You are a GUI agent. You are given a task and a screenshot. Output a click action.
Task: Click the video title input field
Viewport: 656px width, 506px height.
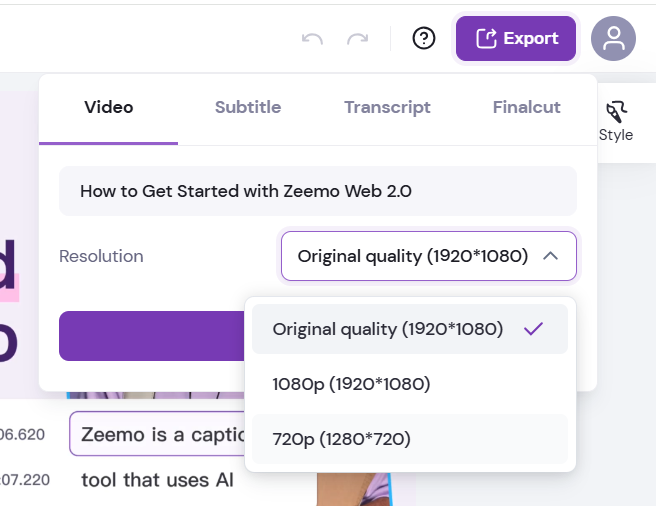click(x=317, y=191)
